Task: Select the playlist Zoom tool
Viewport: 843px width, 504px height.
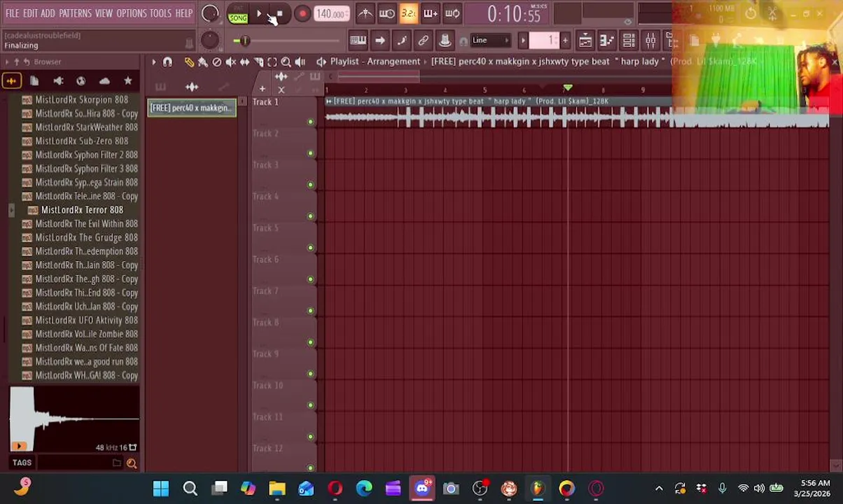Action: tap(286, 62)
